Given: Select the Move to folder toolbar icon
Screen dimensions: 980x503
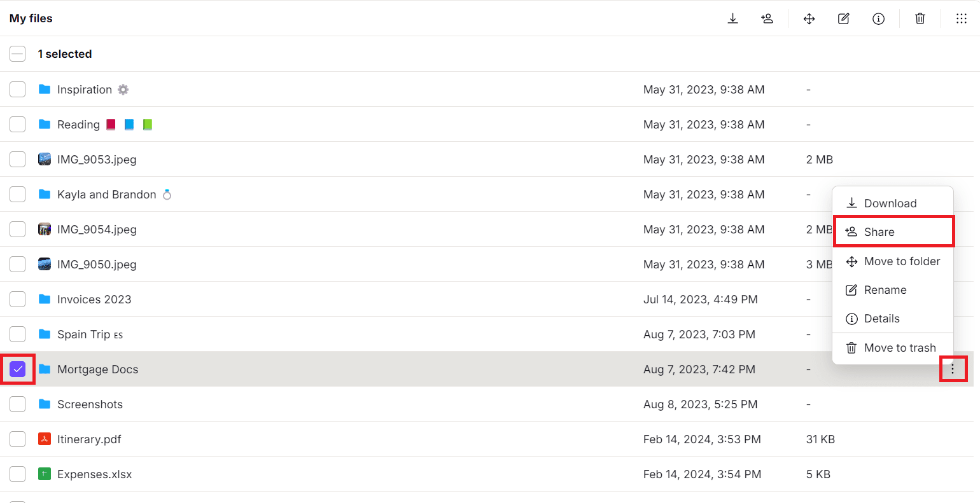Looking at the screenshot, I should pos(809,18).
